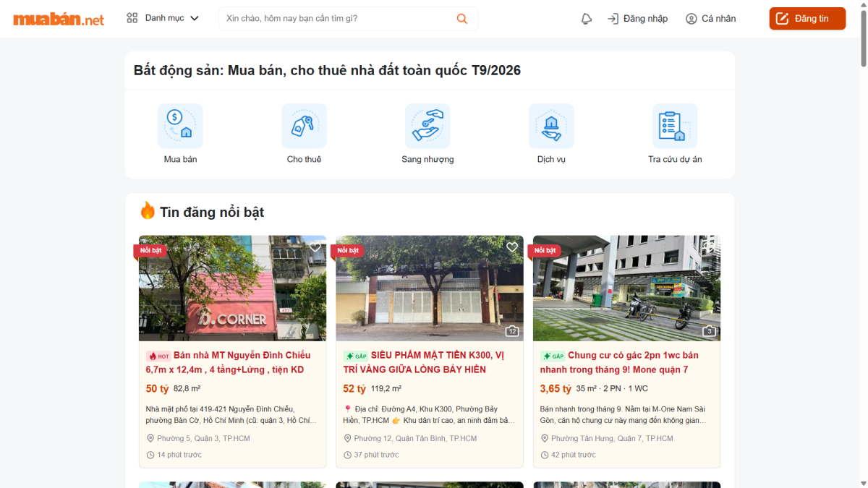Click the price '52 tỷ'
Viewport: 868px width, 488px height.
tap(354, 389)
